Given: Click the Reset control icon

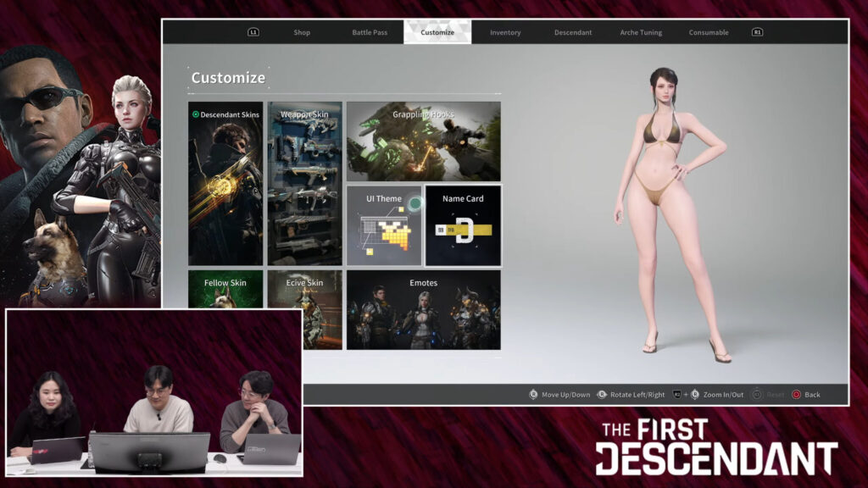Looking at the screenshot, I should pos(756,395).
